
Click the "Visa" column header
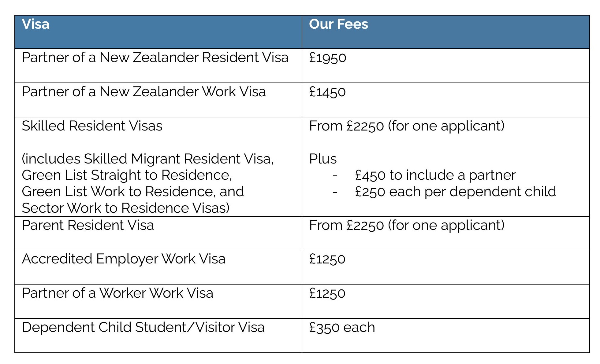35,24
